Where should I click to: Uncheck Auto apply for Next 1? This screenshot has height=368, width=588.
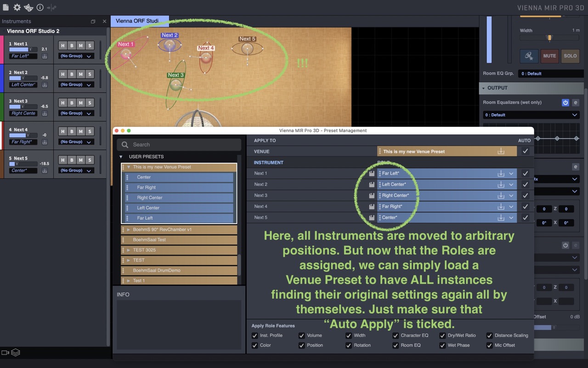525,173
